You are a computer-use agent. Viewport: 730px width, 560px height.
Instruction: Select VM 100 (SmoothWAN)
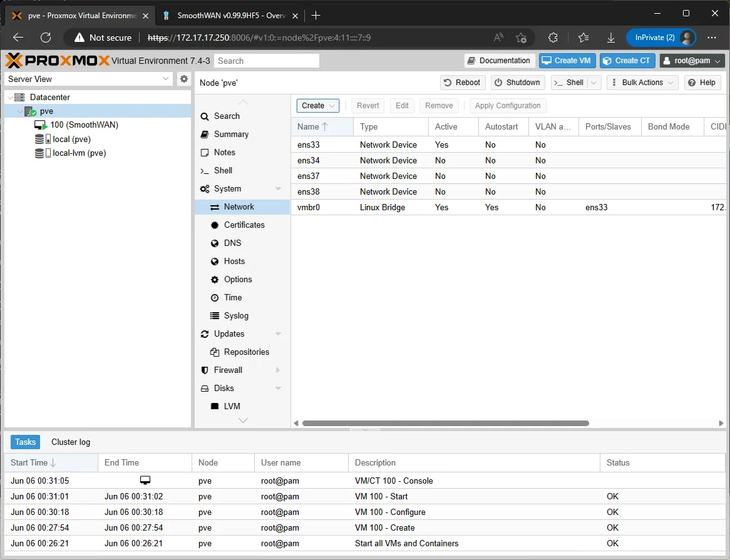[84, 125]
